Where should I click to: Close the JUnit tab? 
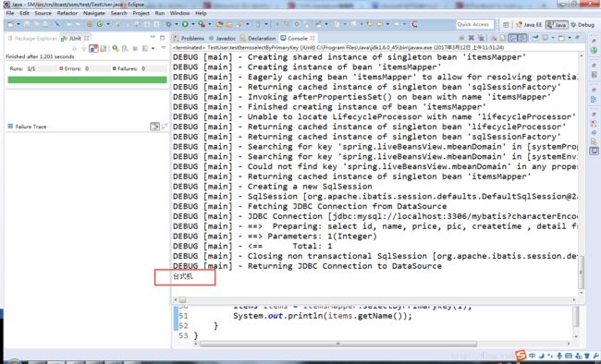[87, 38]
